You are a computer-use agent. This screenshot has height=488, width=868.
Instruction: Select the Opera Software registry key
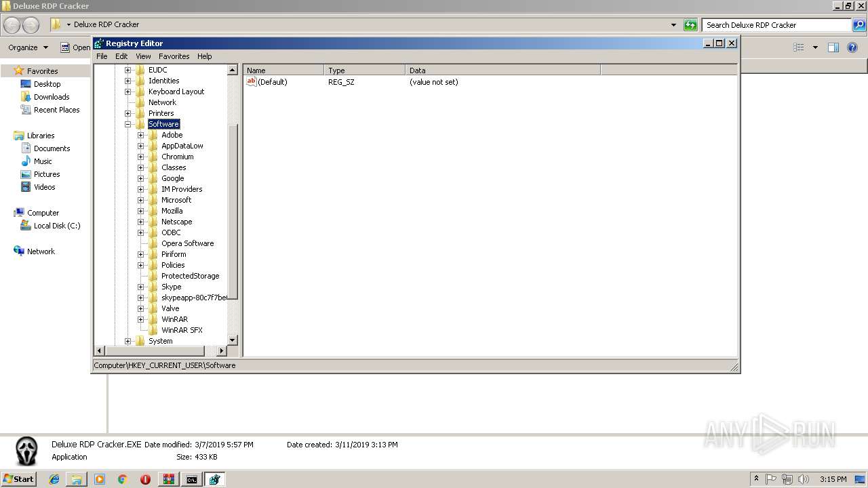187,243
